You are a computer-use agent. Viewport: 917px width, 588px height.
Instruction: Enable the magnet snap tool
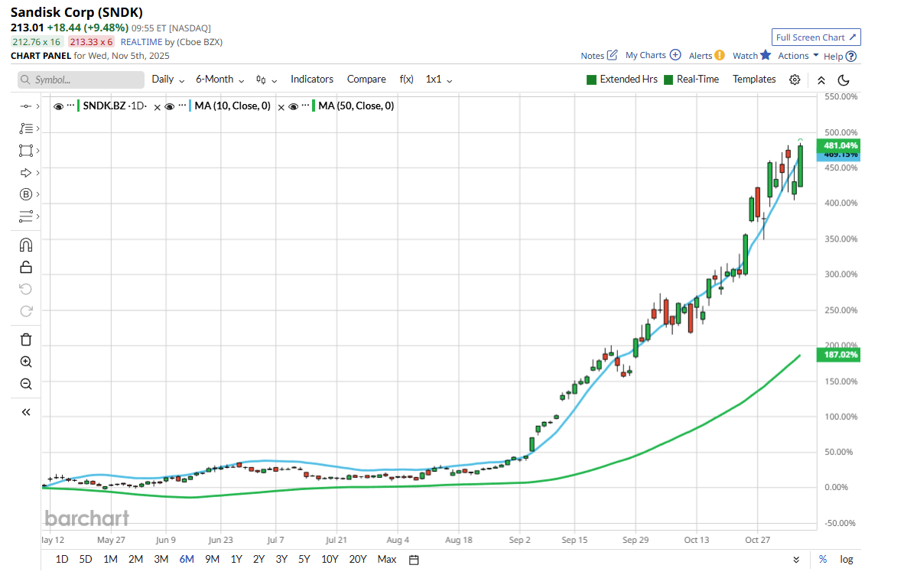click(x=25, y=245)
